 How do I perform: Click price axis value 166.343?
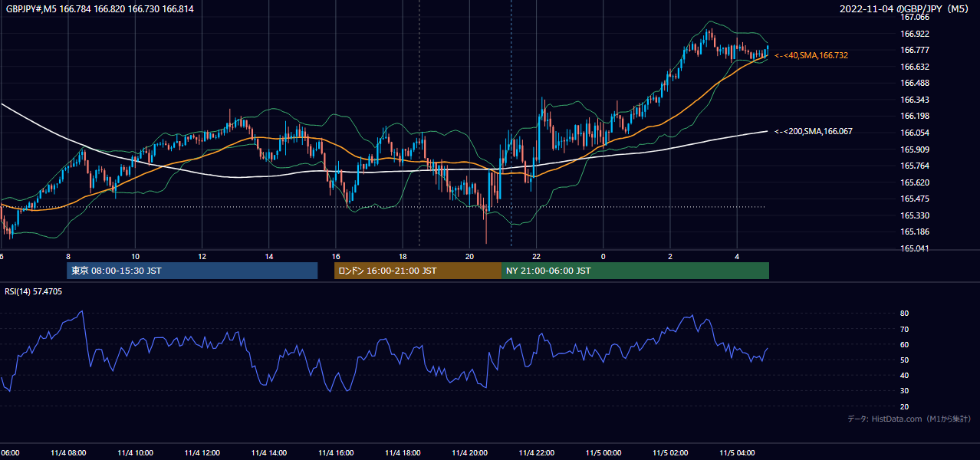point(915,100)
